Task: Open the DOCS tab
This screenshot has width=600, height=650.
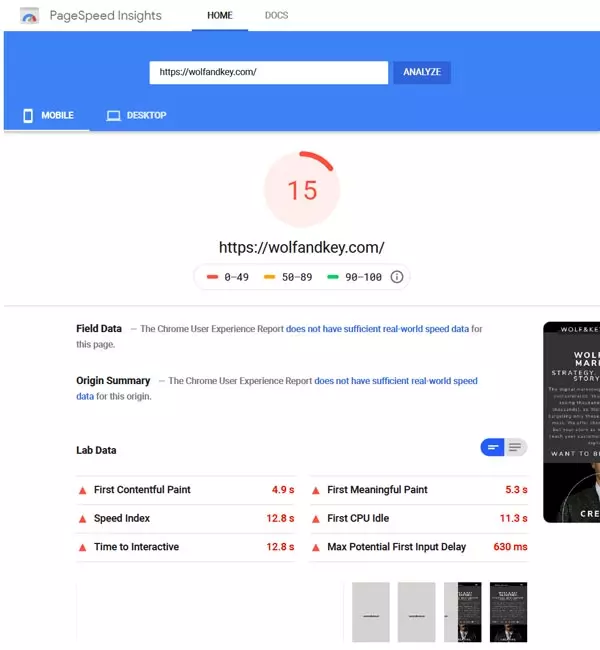Action: coord(277,15)
